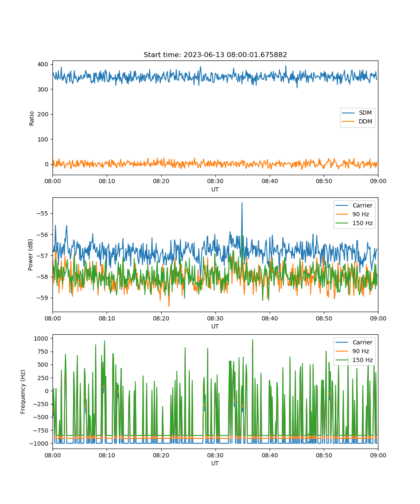Click green line sample in Power plot legend

pyautogui.click(x=343, y=223)
